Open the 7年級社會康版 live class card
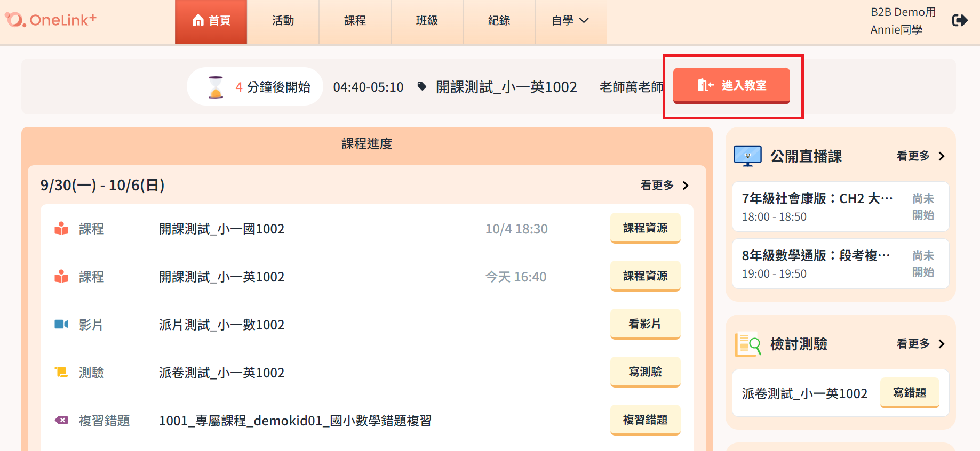This screenshot has height=451, width=980. point(840,207)
